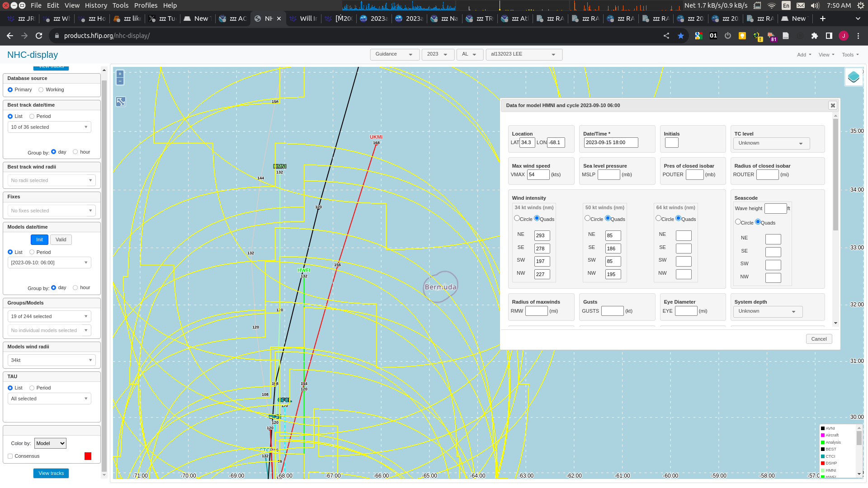Open the Tools menu in NHC-display header
The height and width of the screenshot is (488, 868).
pyautogui.click(x=850, y=55)
